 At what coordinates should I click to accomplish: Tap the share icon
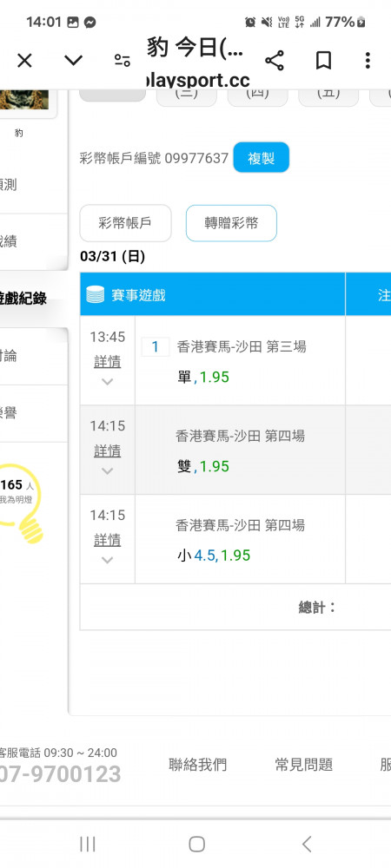tap(275, 61)
